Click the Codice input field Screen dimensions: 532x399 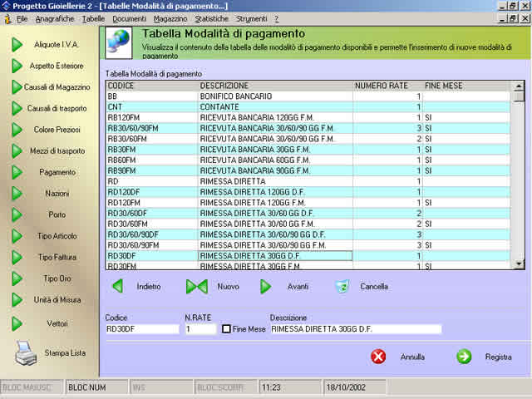click(142, 329)
